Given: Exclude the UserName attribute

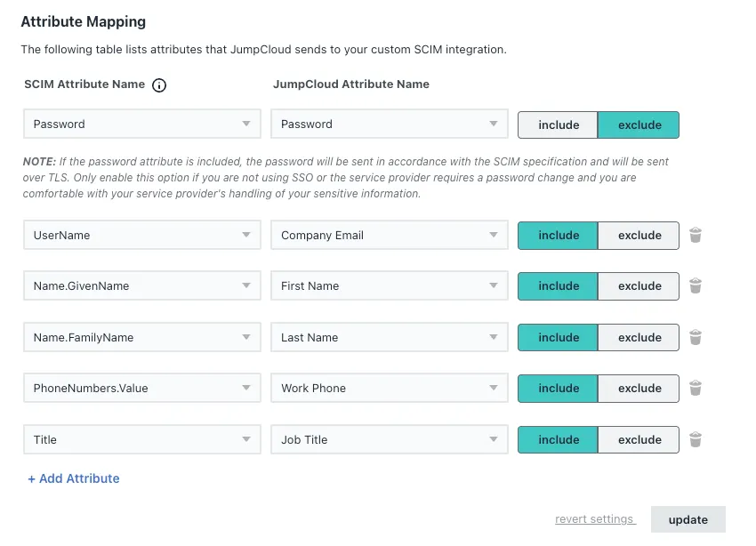Looking at the screenshot, I should 639,235.
